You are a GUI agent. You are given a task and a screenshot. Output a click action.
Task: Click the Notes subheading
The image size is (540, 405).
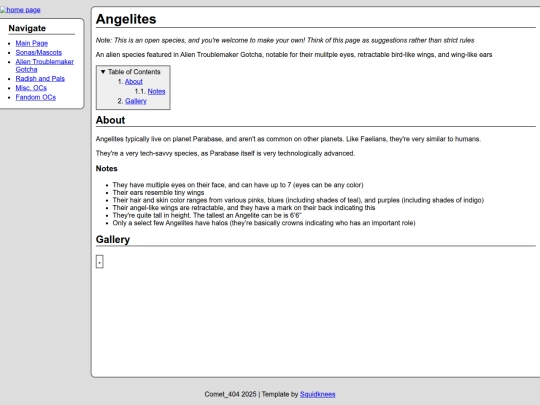tap(106, 168)
